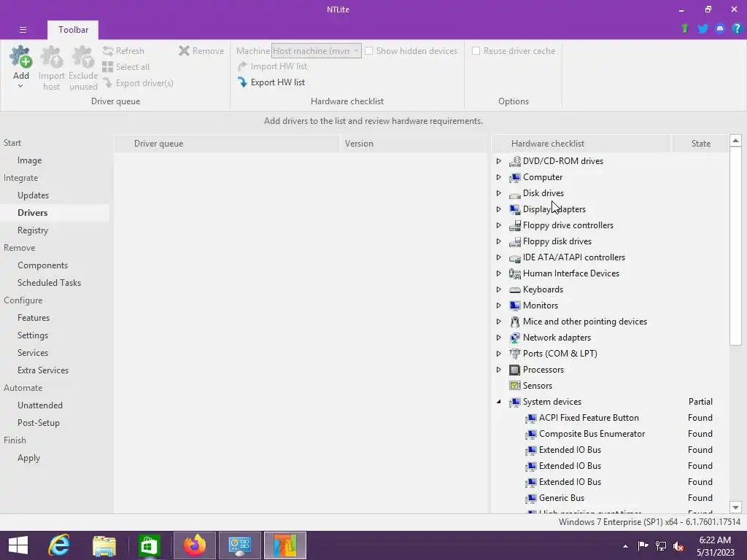Expand the Computer node
747x560 pixels.
tap(498, 177)
